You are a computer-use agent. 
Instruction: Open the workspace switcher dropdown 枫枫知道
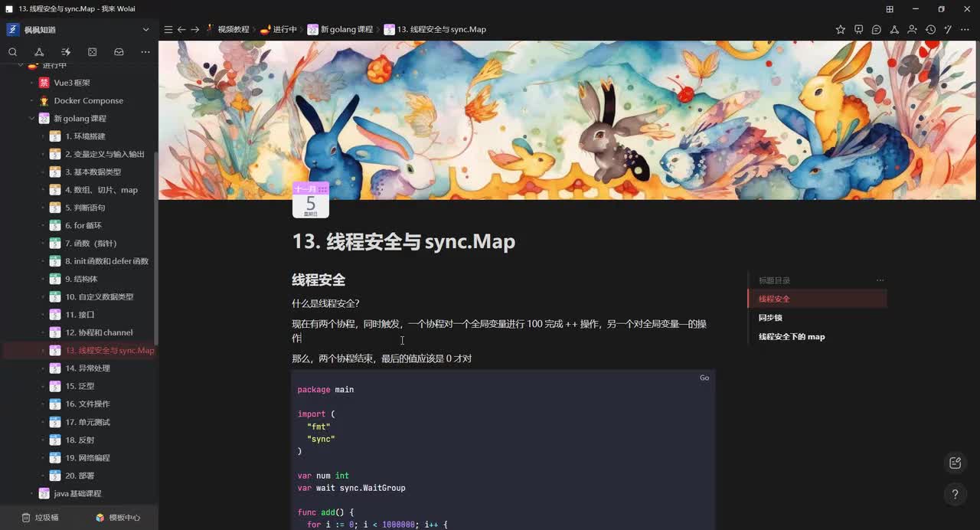(79, 29)
